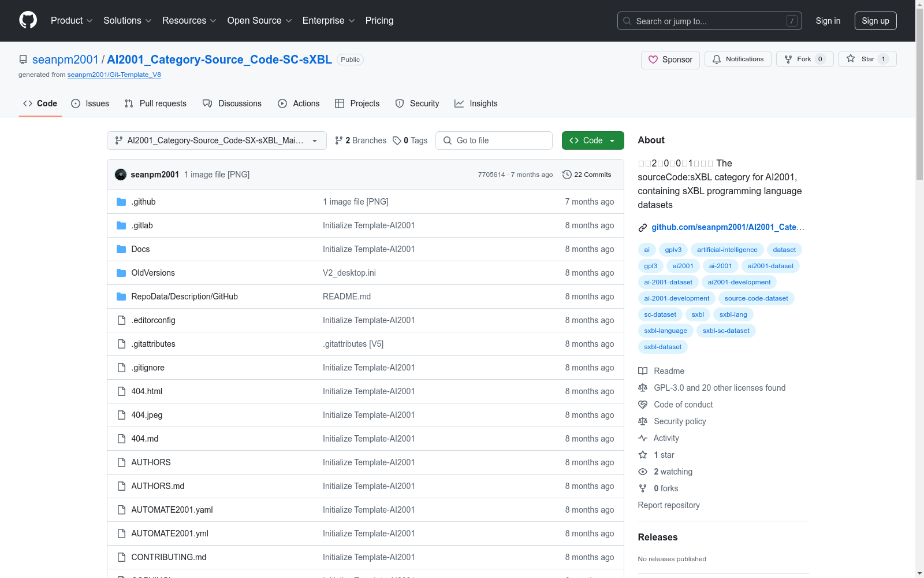Click the .github folder icon

point(121,202)
